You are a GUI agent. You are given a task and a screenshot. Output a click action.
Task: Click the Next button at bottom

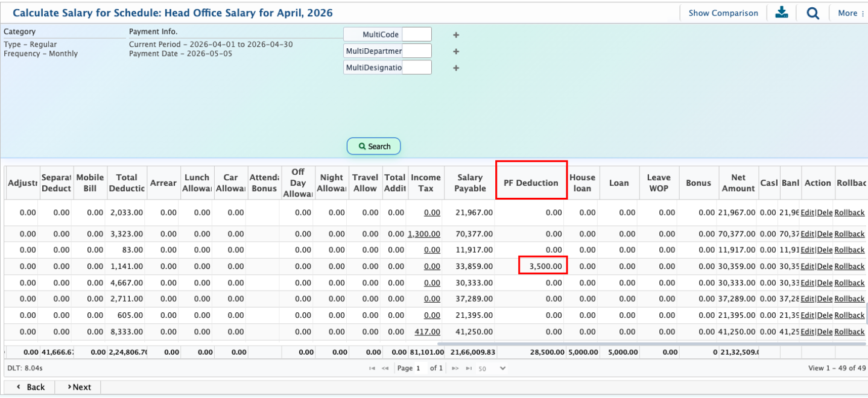[x=78, y=387]
